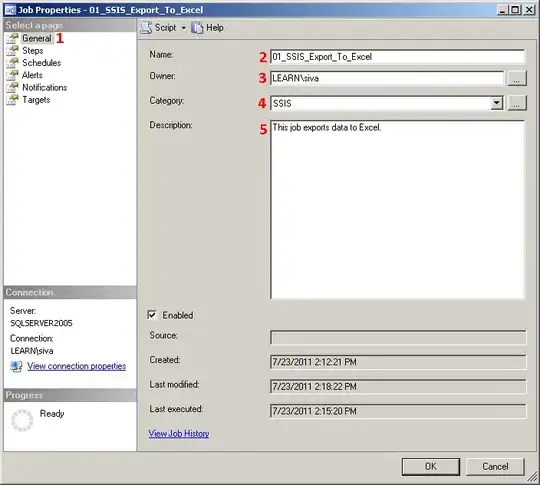
Task: Expand the Category dropdown arrow
Action: pyautogui.click(x=497, y=103)
